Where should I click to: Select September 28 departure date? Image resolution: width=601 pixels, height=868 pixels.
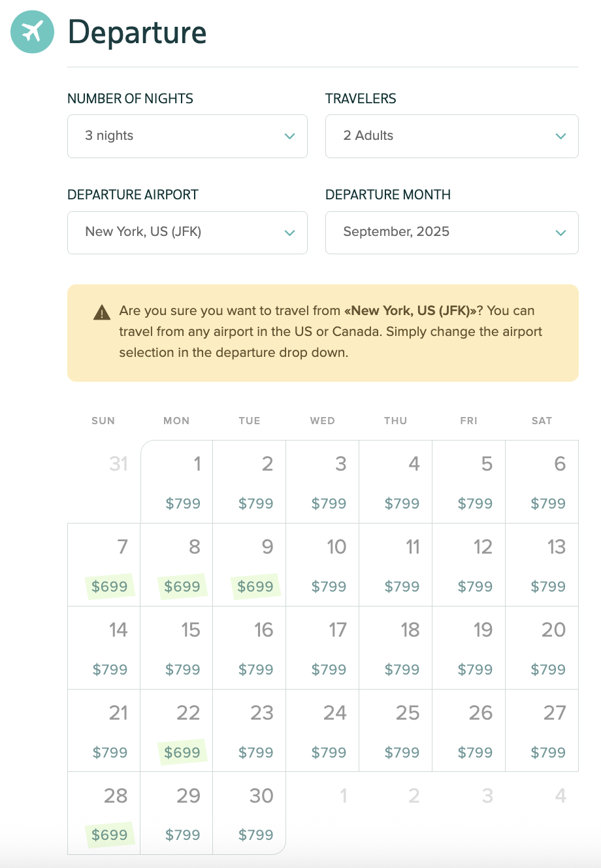pos(105,813)
